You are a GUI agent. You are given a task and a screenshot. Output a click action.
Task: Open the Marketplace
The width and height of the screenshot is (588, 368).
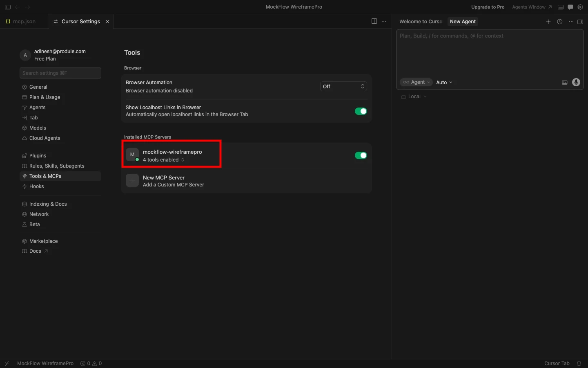[x=60, y=241]
